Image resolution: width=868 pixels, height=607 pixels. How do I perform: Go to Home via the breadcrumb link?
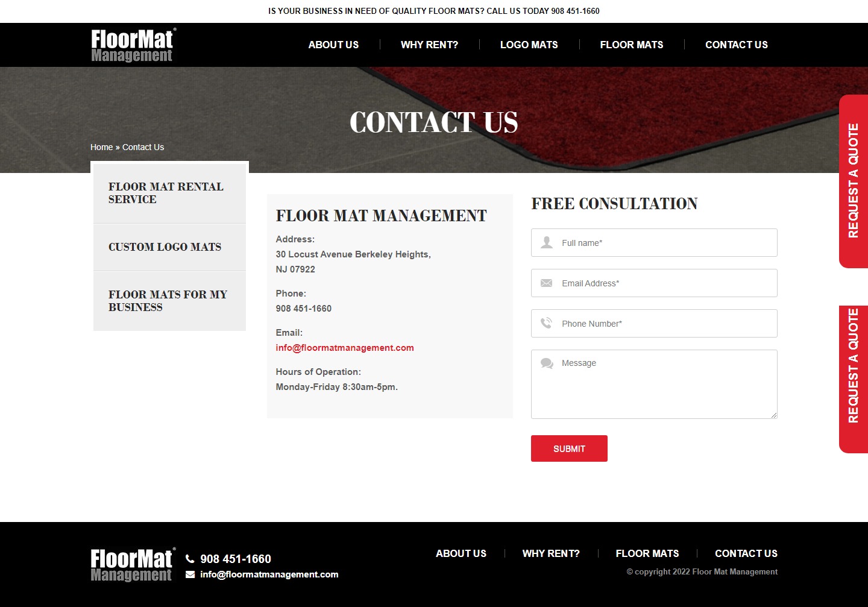pyautogui.click(x=101, y=147)
